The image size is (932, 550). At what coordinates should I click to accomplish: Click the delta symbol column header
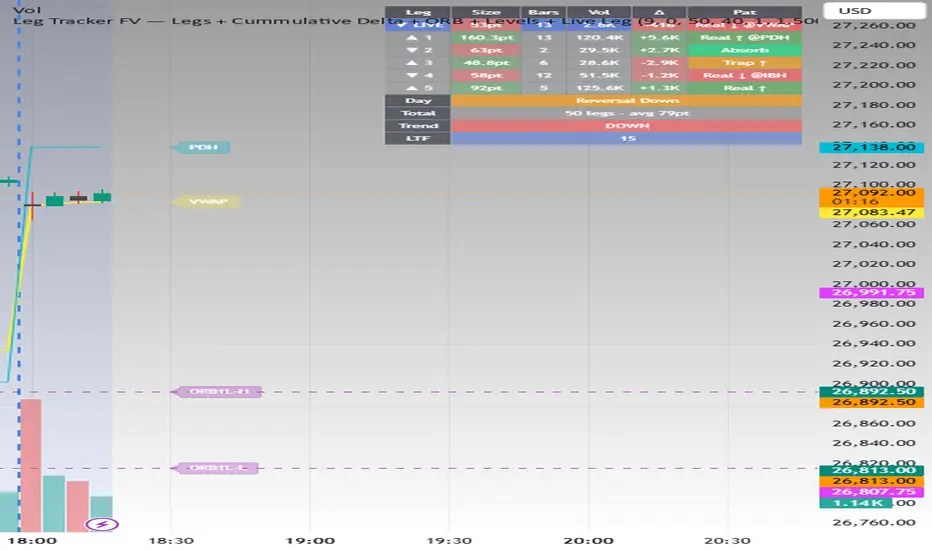tap(659, 12)
